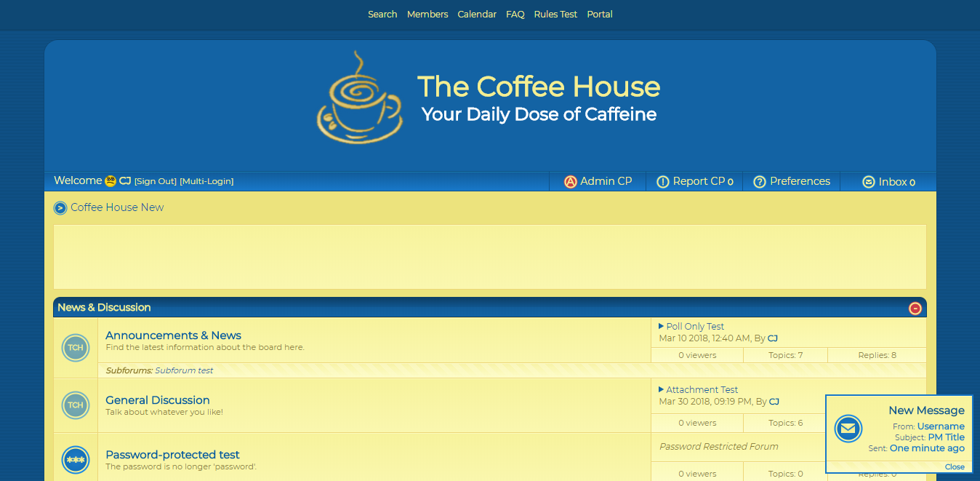Open the Password-protected test forum
The image size is (980, 481).
coord(172,455)
